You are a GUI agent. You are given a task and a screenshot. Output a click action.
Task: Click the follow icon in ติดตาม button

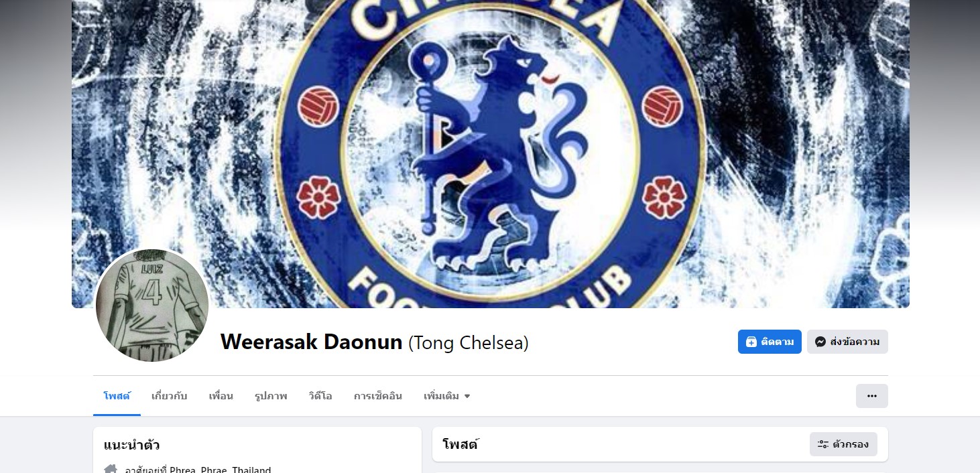coord(751,342)
